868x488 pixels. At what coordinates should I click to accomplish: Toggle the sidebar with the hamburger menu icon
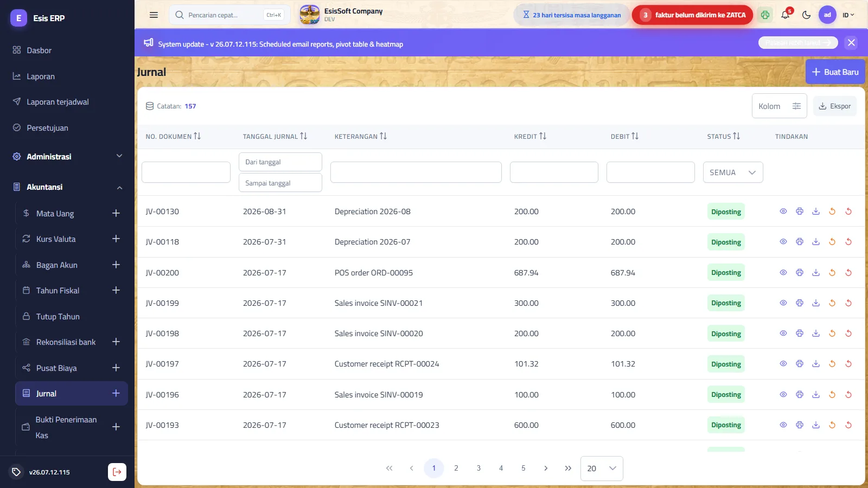tap(154, 15)
